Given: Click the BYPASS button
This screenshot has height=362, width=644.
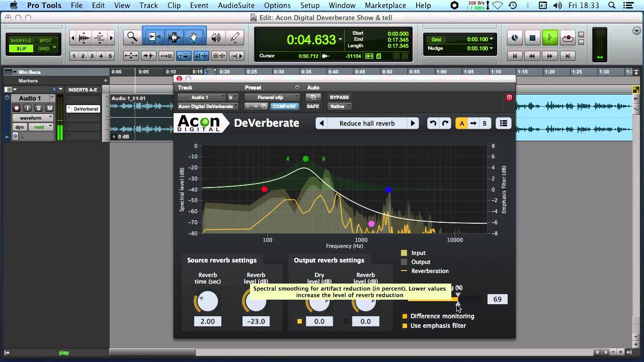Looking at the screenshot, I should 339,97.
